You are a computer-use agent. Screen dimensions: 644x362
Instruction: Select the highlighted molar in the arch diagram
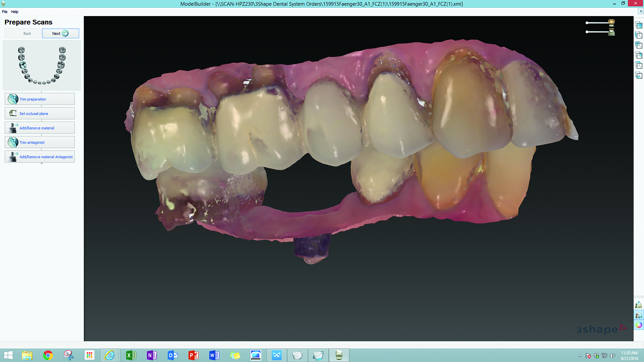click(x=23, y=65)
